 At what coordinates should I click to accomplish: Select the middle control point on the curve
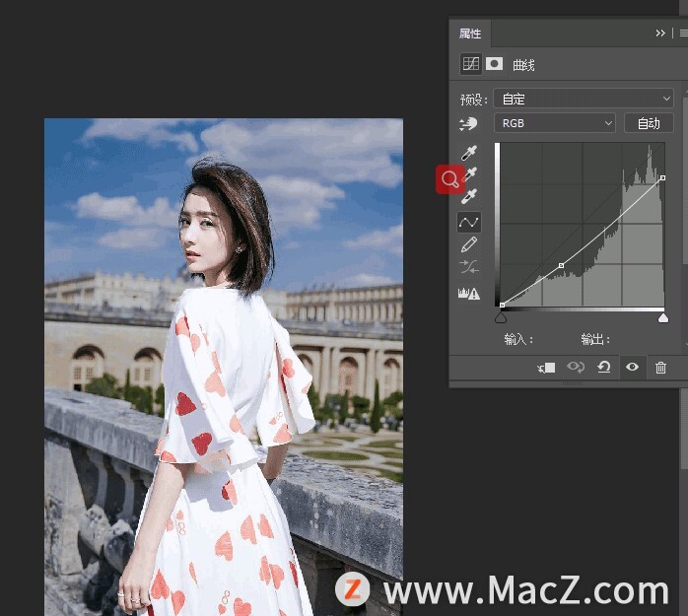[561, 265]
